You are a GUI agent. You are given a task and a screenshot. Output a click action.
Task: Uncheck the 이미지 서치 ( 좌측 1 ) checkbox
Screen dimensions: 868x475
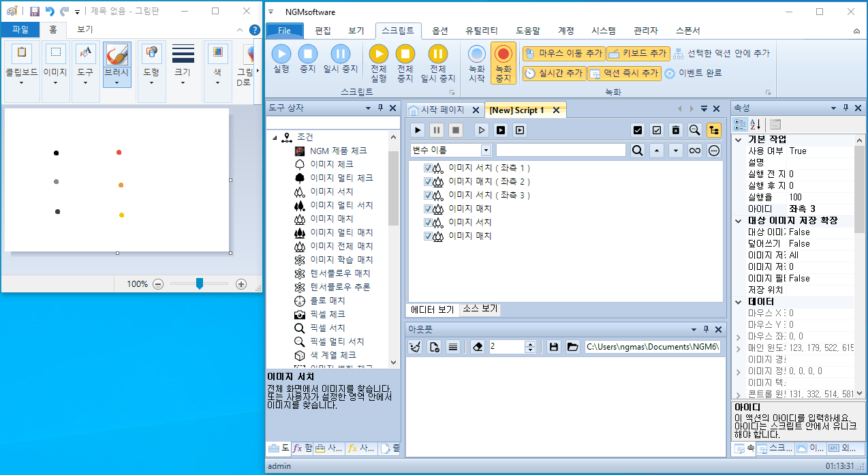[428, 168]
